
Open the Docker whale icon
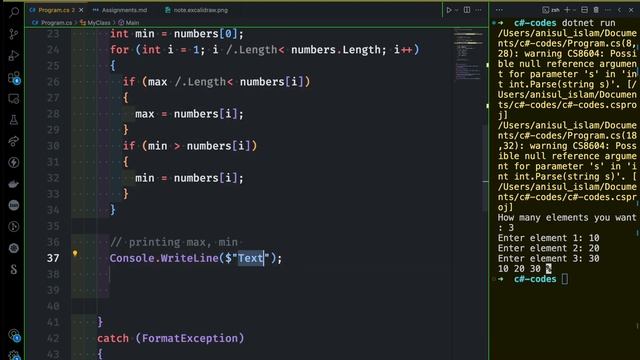(14, 184)
